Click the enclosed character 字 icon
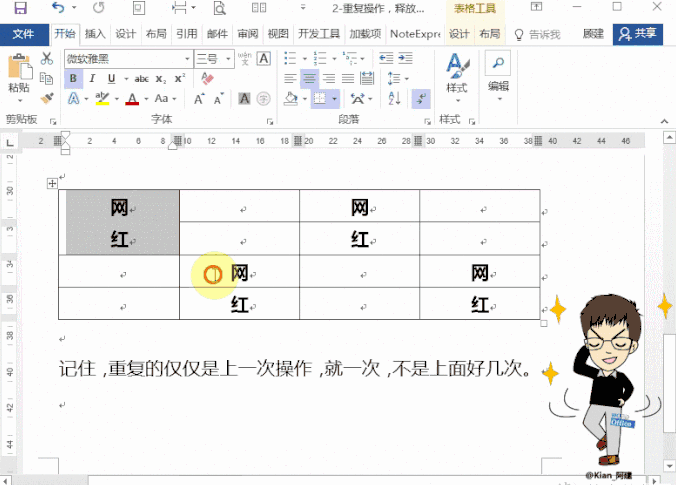This screenshot has width=676, height=485. coord(263,99)
